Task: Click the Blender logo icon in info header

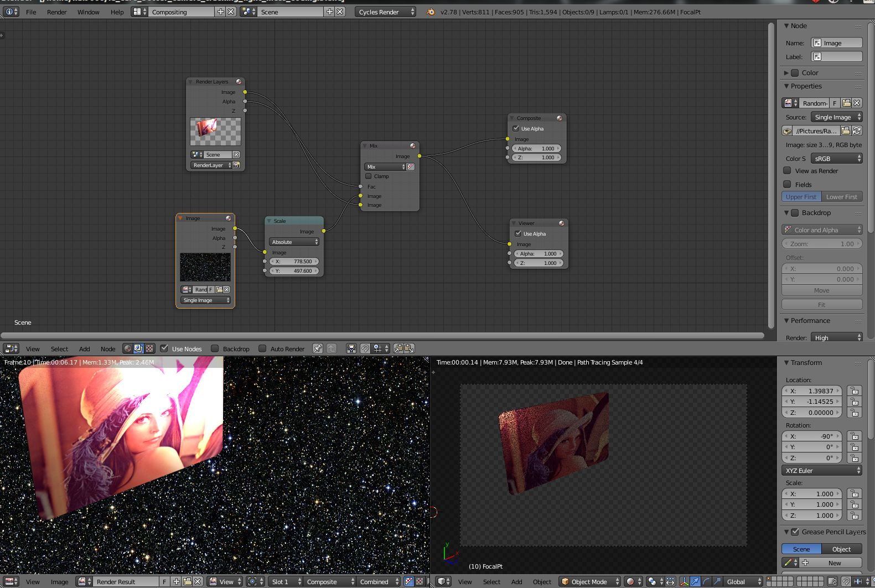Action: click(431, 12)
